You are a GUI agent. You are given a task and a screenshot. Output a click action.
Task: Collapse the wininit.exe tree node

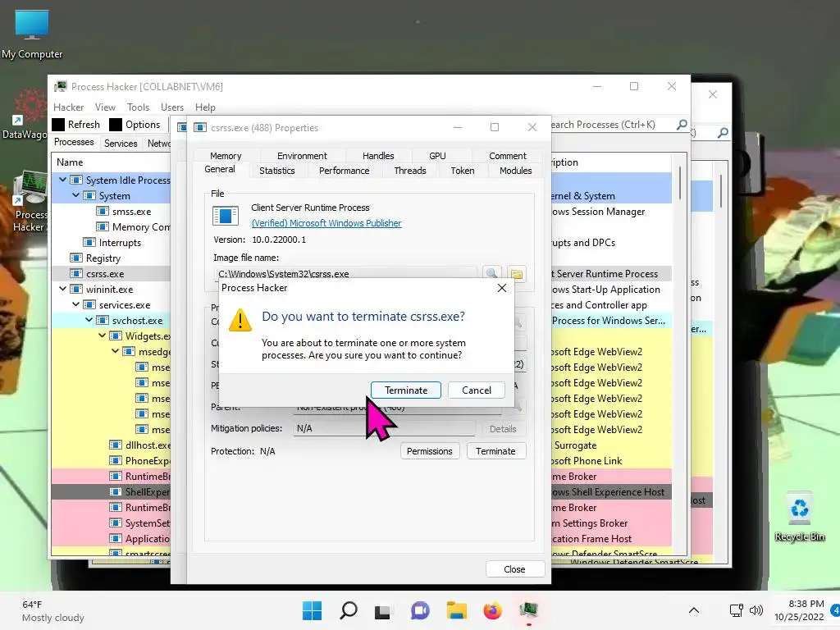click(62, 289)
